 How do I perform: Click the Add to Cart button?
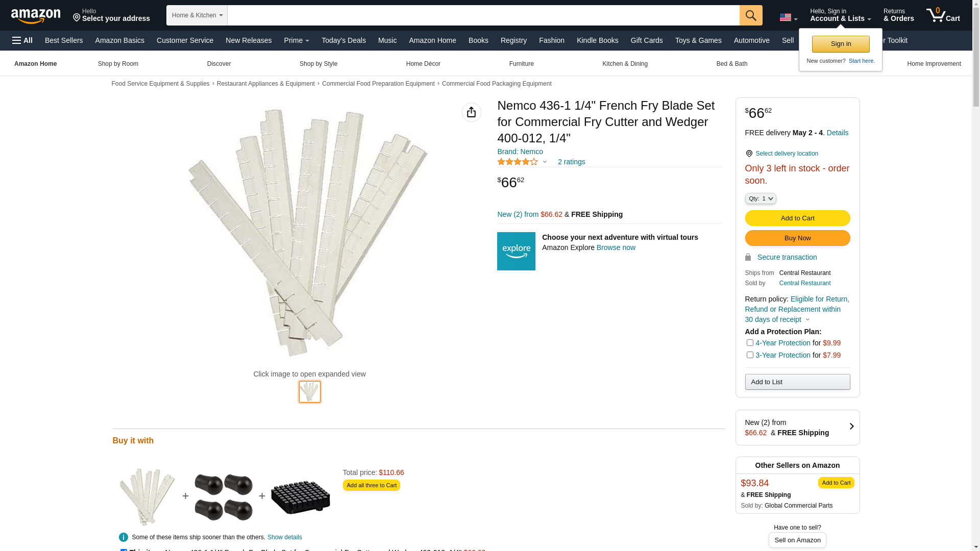pyautogui.click(x=797, y=218)
